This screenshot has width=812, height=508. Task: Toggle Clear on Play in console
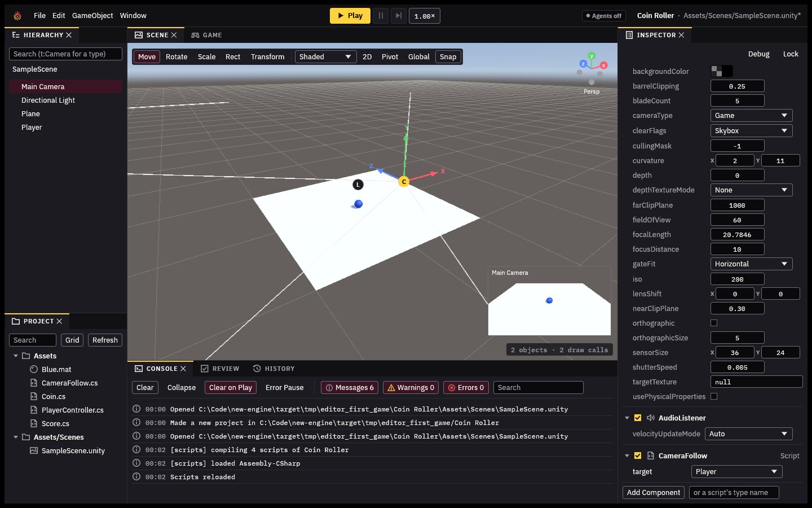pyautogui.click(x=231, y=388)
